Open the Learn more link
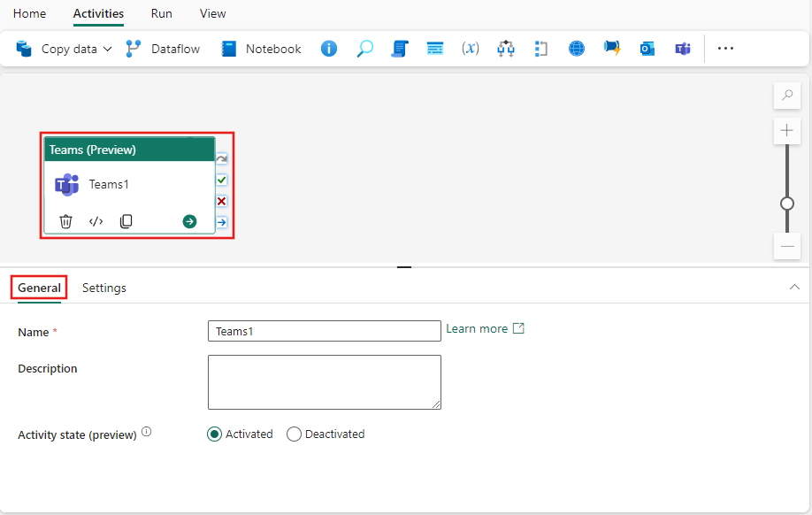This screenshot has height=515, width=812. click(486, 328)
